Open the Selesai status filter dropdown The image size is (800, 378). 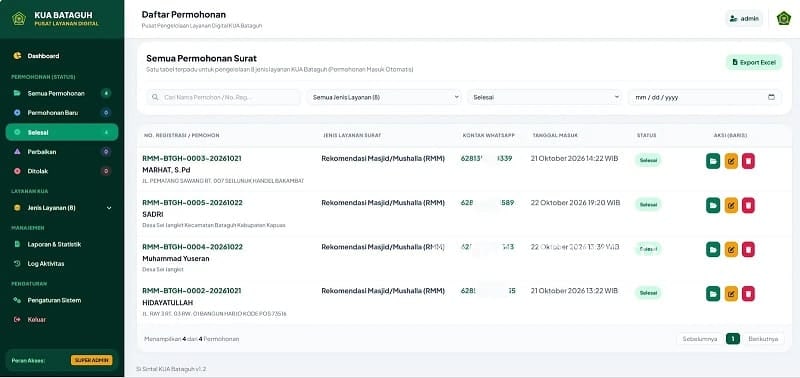tap(545, 97)
